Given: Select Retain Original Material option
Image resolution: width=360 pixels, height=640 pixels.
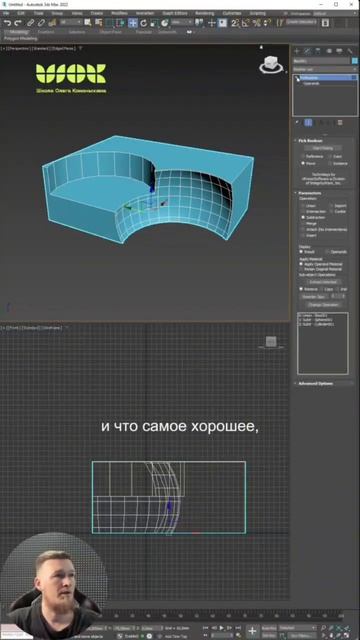Looking at the screenshot, I should pos(321,269).
